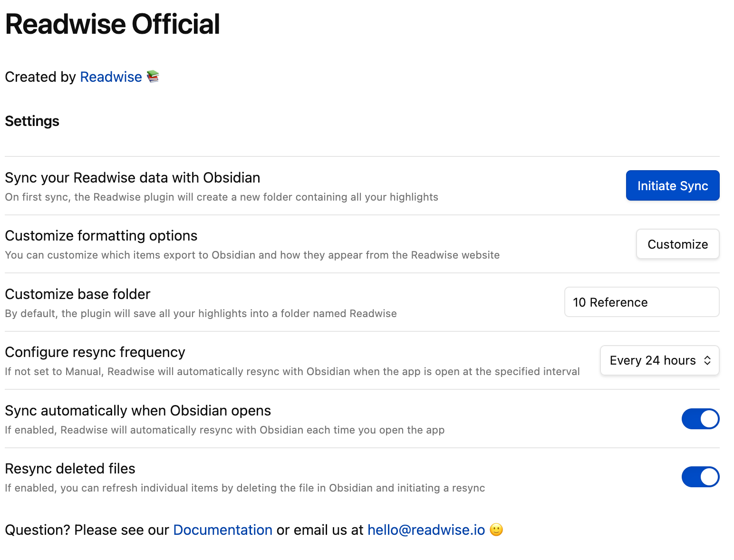Click the 'Customize base folder' setting name
The image size is (734, 560).
[77, 294]
